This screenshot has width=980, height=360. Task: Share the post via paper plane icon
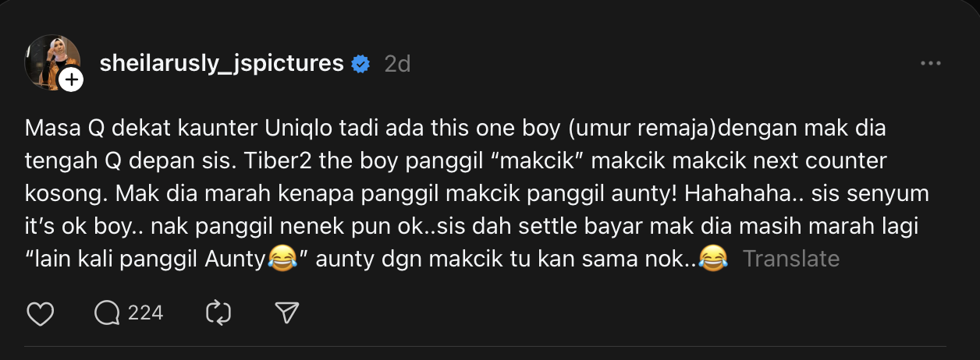[287, 313]
